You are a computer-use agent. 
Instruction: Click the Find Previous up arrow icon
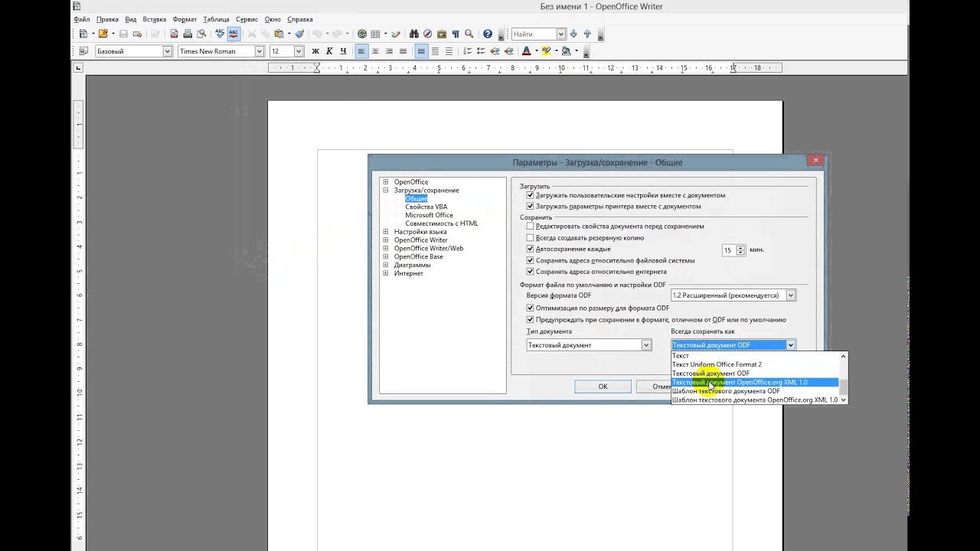(x=587, y=34)
